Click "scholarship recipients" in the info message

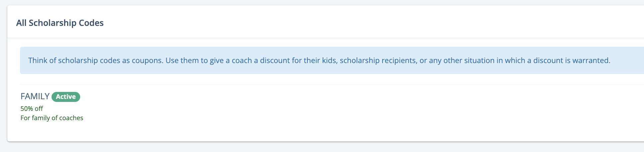coord(378,61)
